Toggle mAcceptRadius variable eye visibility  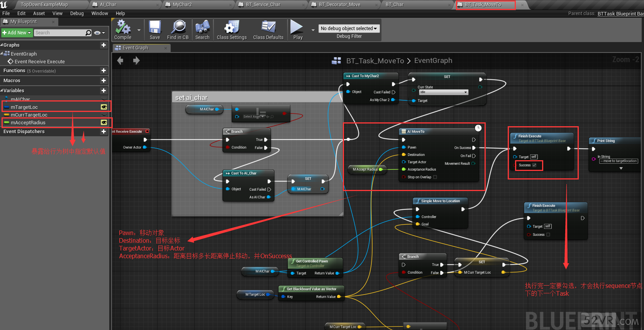(x=104, y=122)
